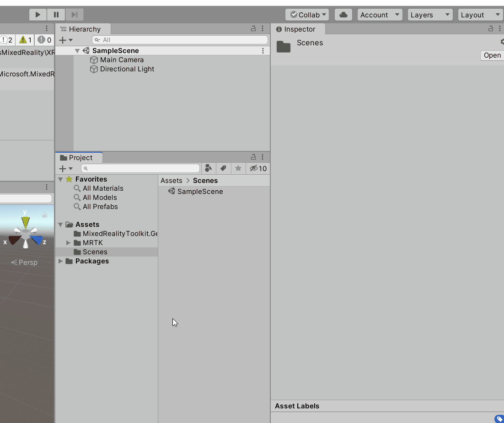
Task: Open the Scene view panel three-dot menu
Action: click(47, 187)
